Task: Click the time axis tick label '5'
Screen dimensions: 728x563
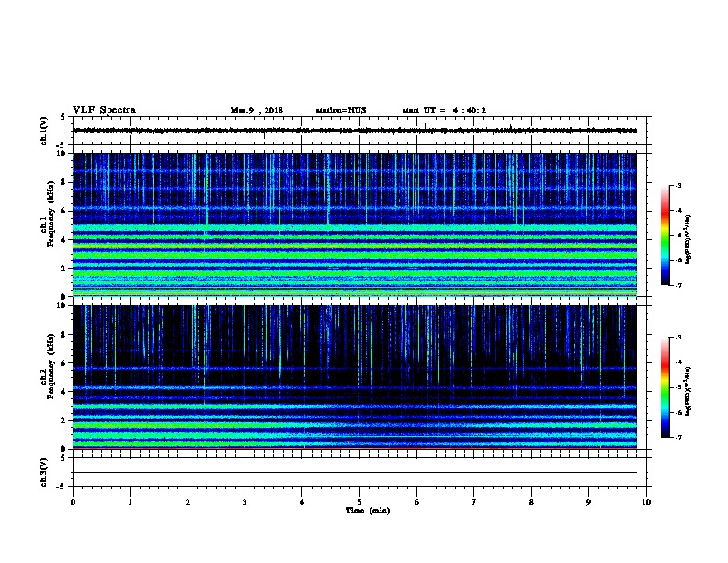Action: point(359,501)
